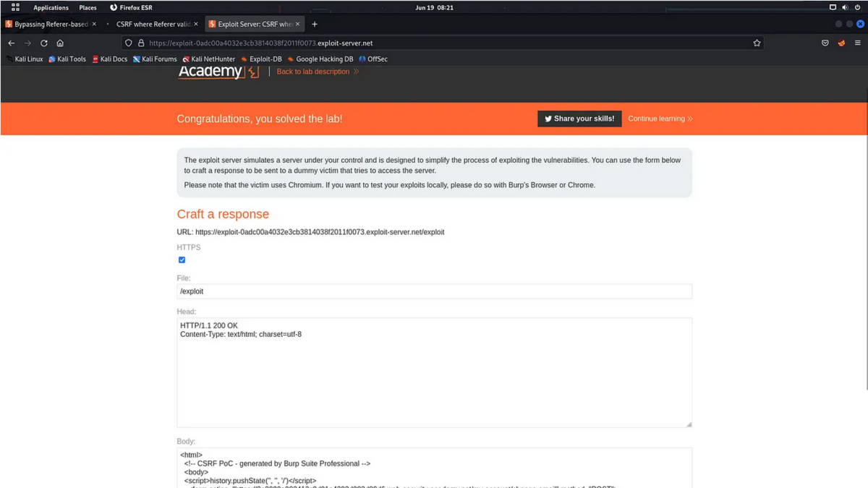This screenshot has width=868, height=488.
Task: Click the Burp extension icon in toolbar
Action: (x=841, y=43)
